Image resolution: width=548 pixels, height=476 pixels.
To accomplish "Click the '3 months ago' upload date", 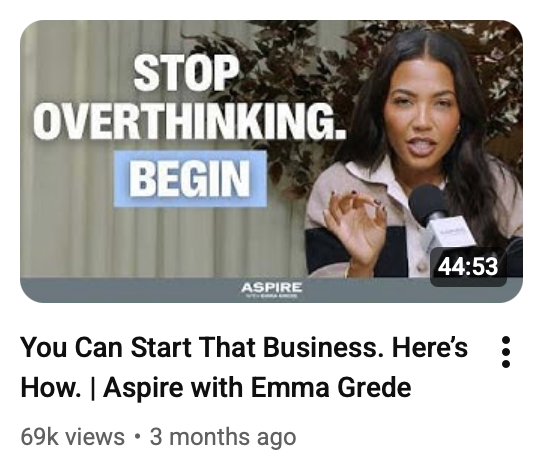I will (x=223, y=437).
